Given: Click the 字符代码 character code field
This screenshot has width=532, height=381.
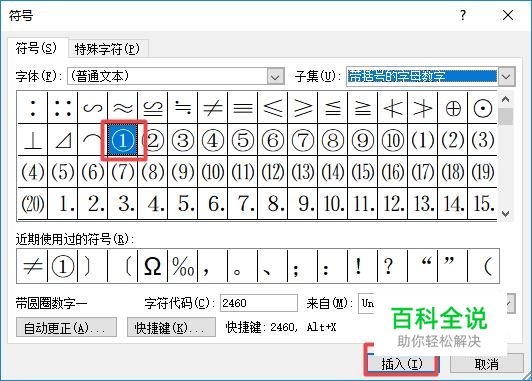Looking at the screenshot, I should click(x=259, y=303).
